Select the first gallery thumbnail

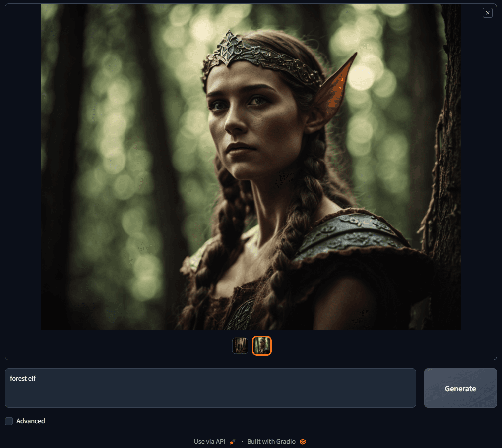(x=240, y=346)
